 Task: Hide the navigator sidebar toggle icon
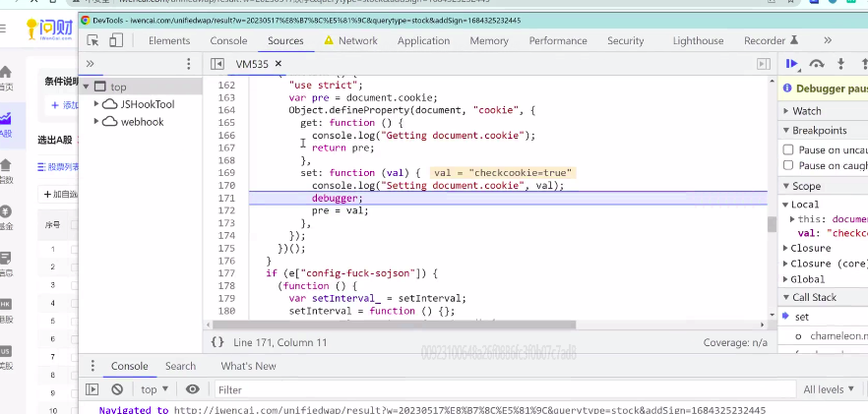tap(217, 64)
